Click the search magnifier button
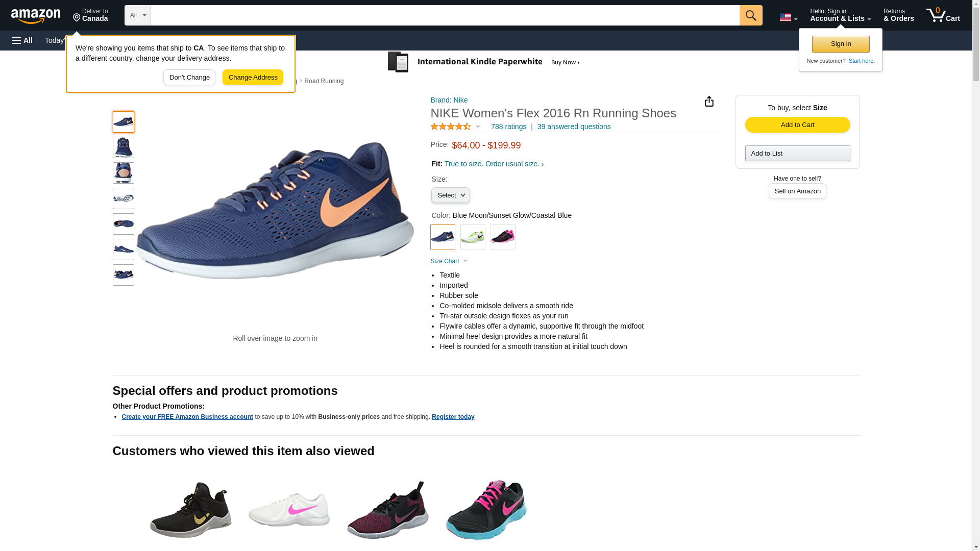The image size is (980, 551). click(750, 15)
